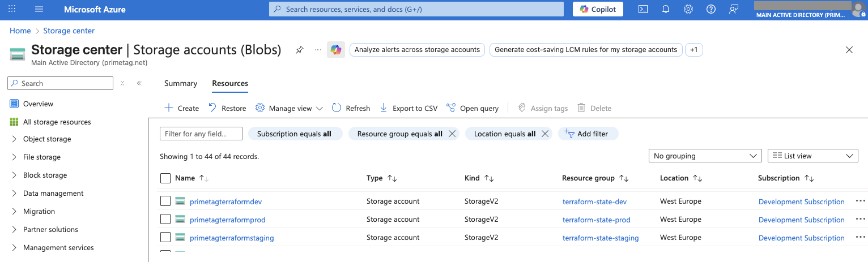This screenshot has width=868, height=262.
Task: Open the portal settings gear icon
Action: pos(688,9)
